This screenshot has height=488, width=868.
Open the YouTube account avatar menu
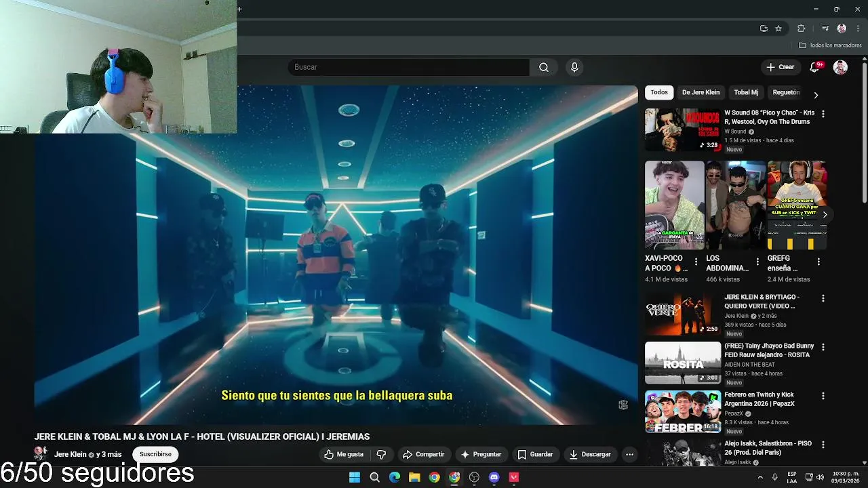point(840,67)
